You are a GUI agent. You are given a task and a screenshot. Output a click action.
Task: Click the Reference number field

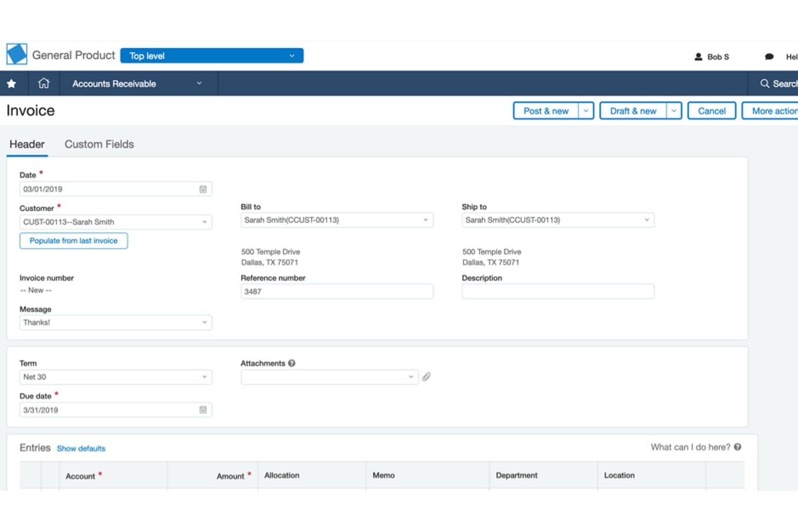pyautogui.click(x=337, y=292)
